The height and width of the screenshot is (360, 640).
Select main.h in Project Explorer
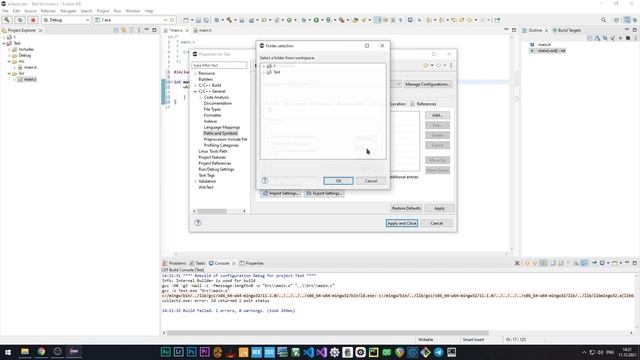[30, 67]
